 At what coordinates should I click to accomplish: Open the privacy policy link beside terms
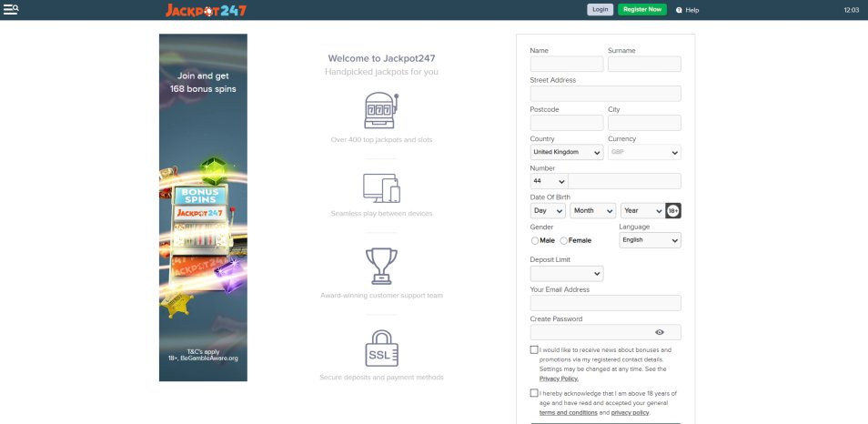[630, 413]
